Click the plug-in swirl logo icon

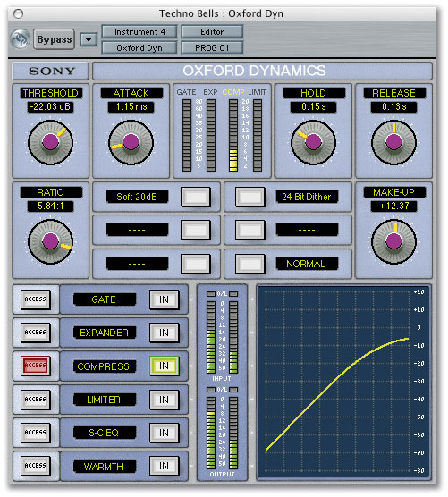click(21, 39)
